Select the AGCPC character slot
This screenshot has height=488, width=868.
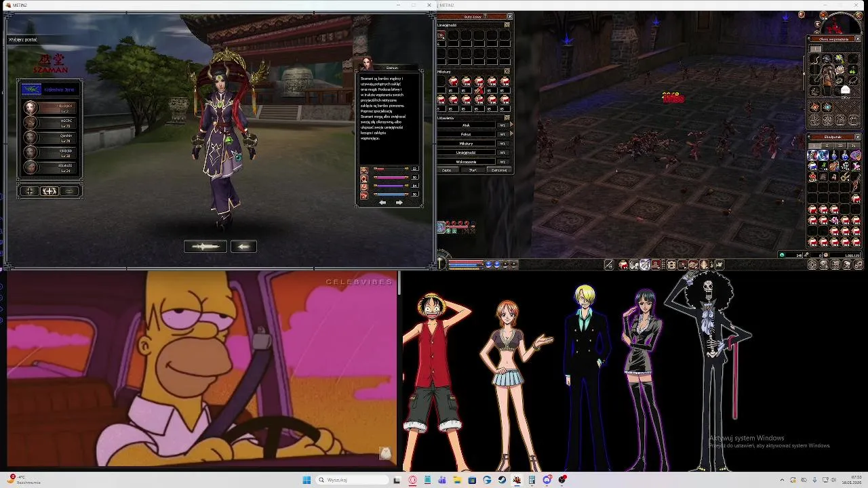click(50, 122)
